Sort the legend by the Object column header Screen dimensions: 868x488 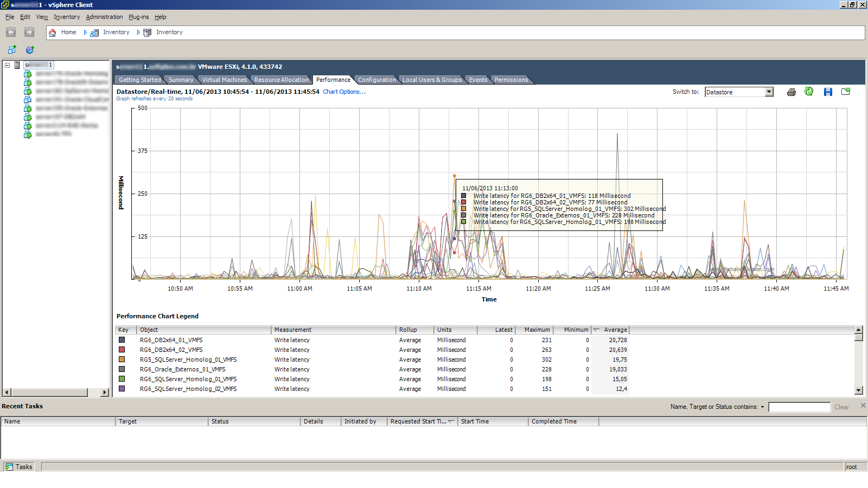204,330
